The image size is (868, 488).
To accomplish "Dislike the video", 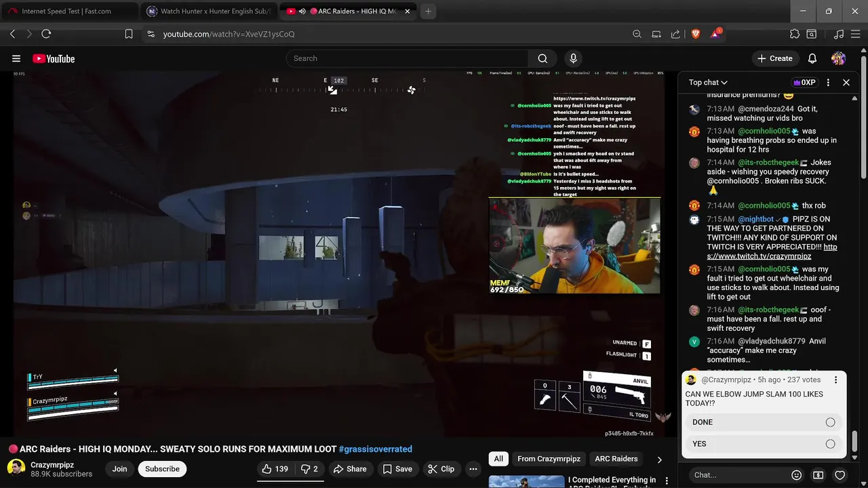I will point(309,469).
